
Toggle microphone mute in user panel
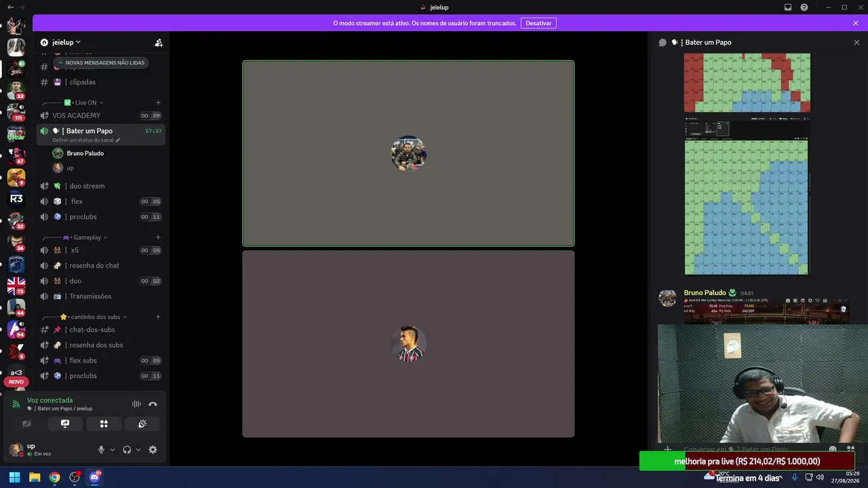(x=101, y=449)
